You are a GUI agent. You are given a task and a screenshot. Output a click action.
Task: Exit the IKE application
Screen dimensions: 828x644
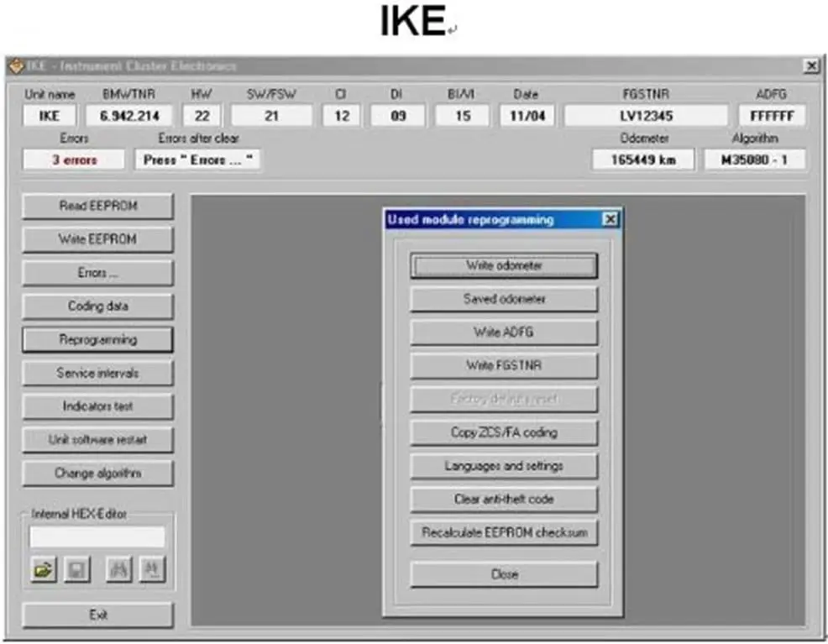(98, 615)
